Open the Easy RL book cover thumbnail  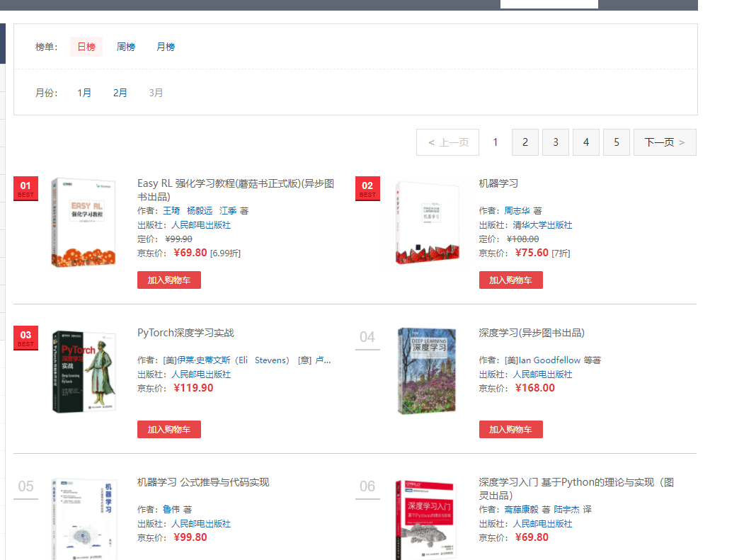[84, 222]
